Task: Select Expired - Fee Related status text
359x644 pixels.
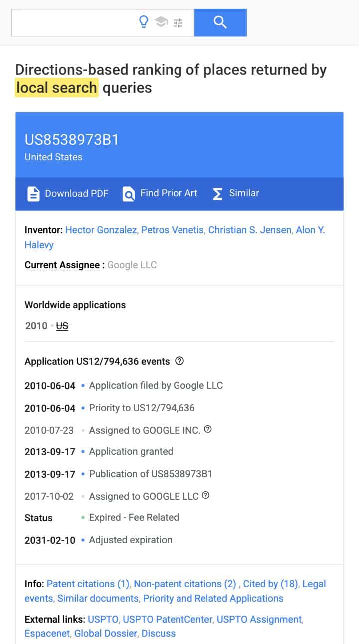Action: (x=134, y=518)
